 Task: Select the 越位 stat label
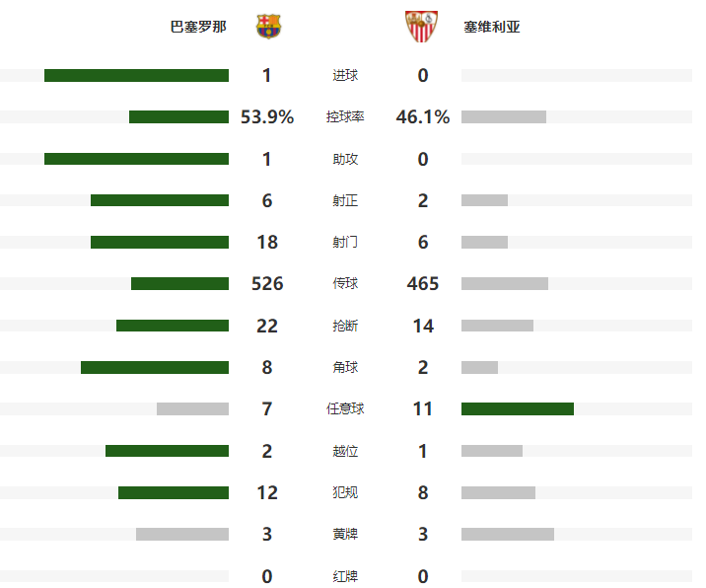coord(345,451)
